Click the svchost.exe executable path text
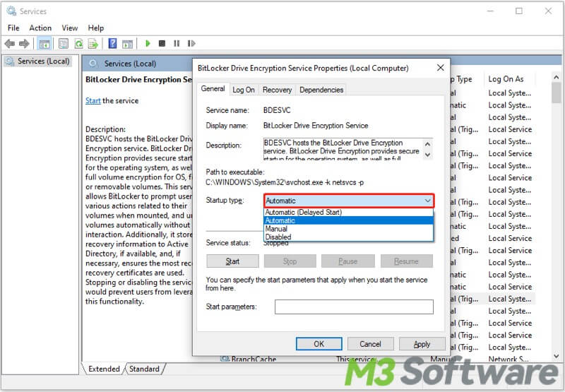565x392 pixels. tap(285, 182)
